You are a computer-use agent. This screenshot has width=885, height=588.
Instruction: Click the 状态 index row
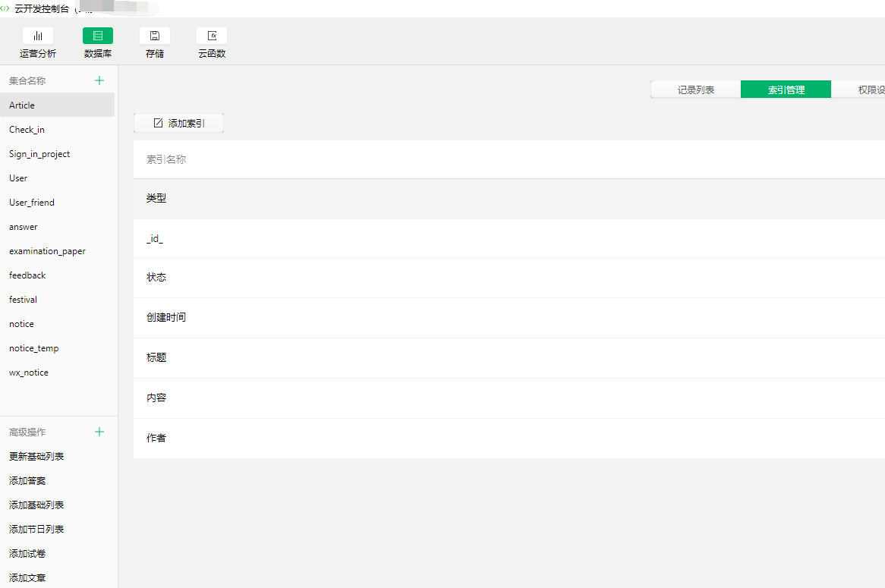[x=509, y=278]
